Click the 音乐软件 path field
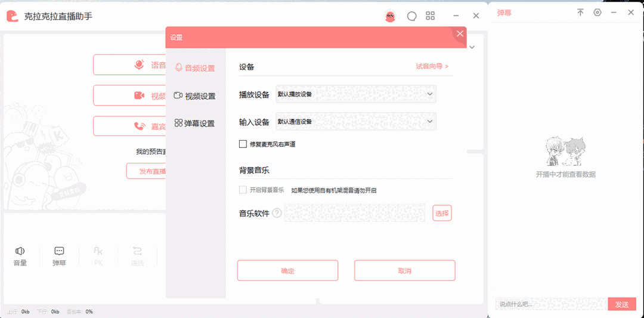The image size is (644, 318). [355, 213]
